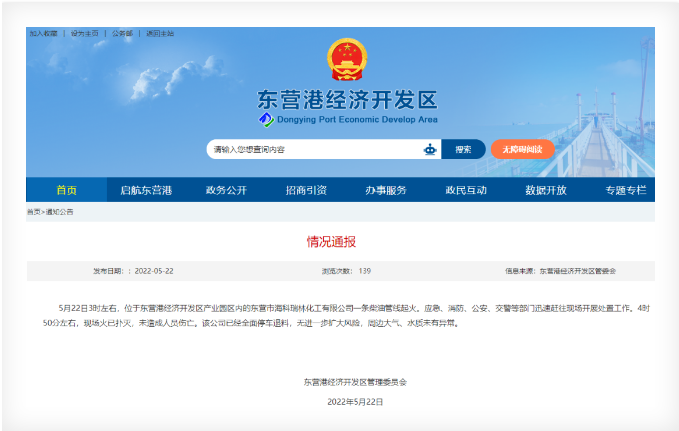Click the 东营港经济开发区 site title
The width and height of the screenshot is (679, 431).
[347, 100]
